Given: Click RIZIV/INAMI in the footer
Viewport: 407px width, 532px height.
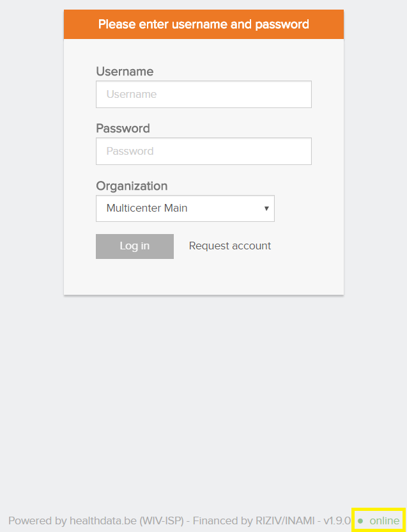Looking at the screenshot, I should 281,521.
